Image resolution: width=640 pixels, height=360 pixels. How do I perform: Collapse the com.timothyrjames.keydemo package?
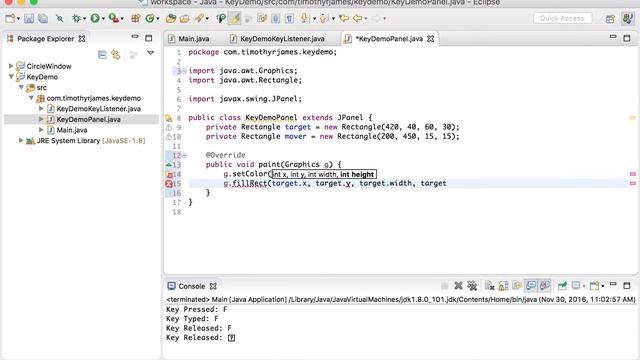coord(31,98)
